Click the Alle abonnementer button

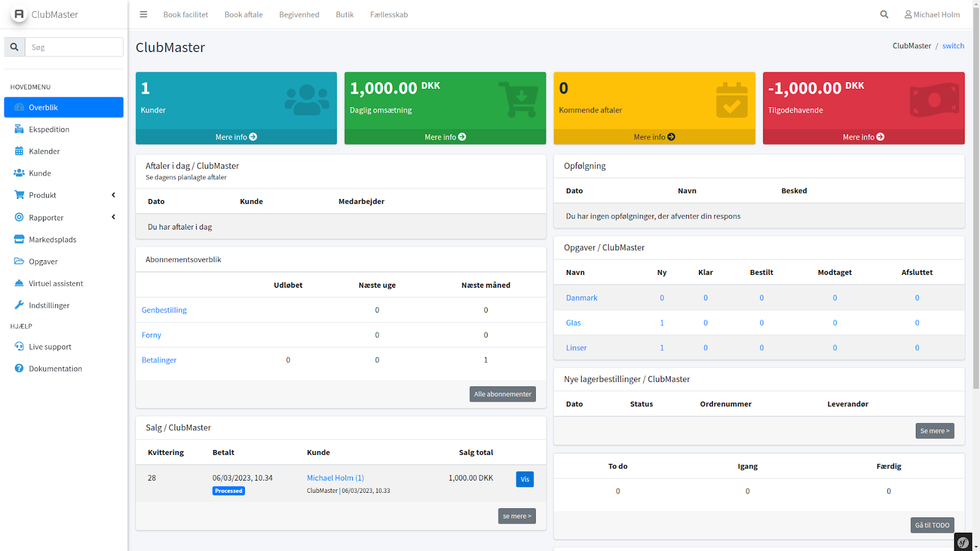(502, 394)
